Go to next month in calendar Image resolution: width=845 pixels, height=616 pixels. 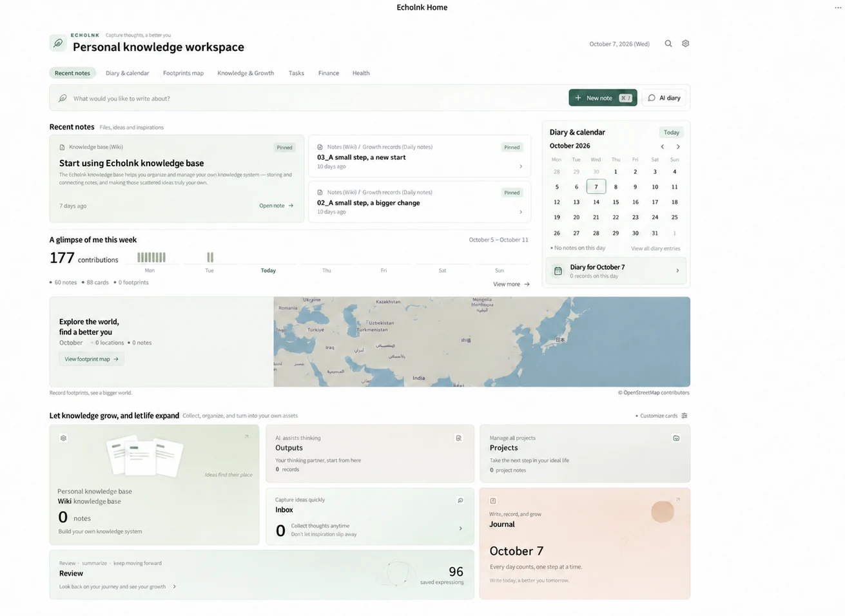[678, 146]
